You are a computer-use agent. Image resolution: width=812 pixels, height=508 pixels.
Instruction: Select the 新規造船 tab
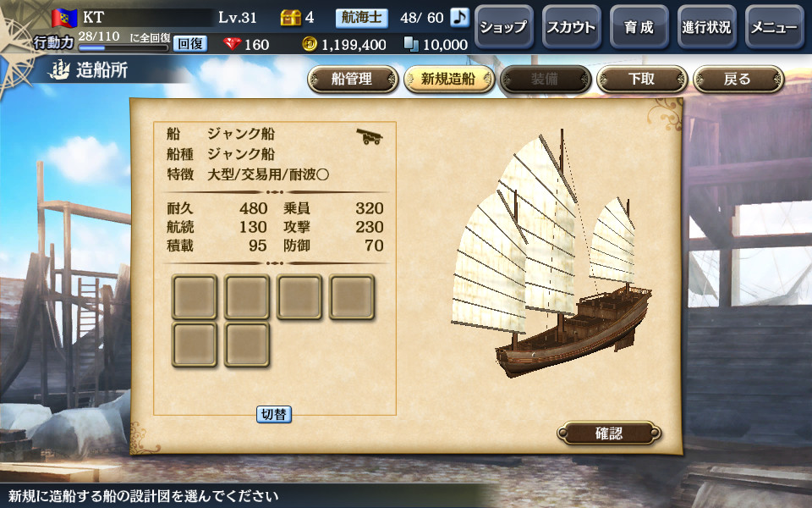click(x=449, y=80)
